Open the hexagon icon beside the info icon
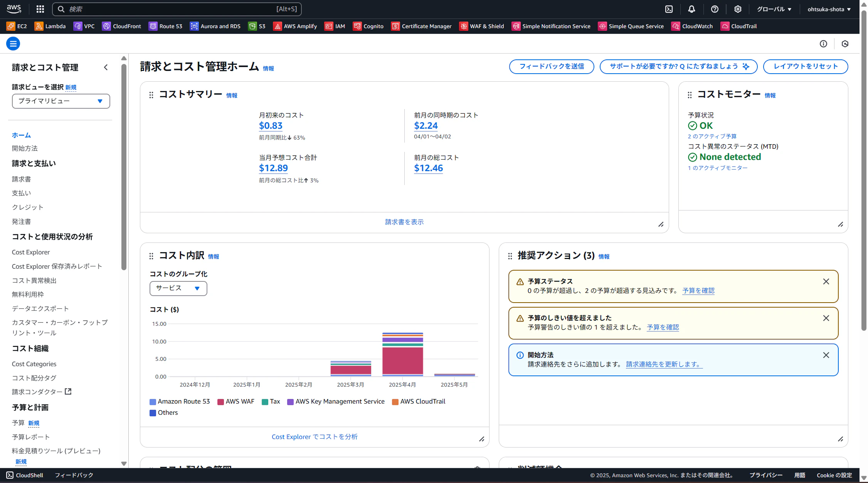This screenshot has width=868, height=483. point(845,44)
